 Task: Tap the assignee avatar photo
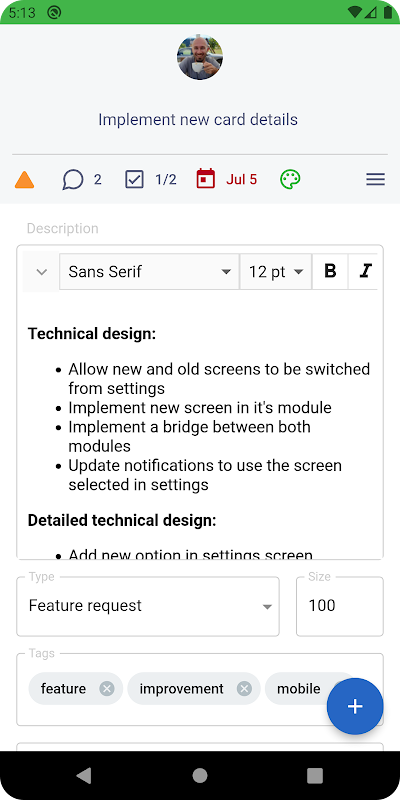coord(200,57)
